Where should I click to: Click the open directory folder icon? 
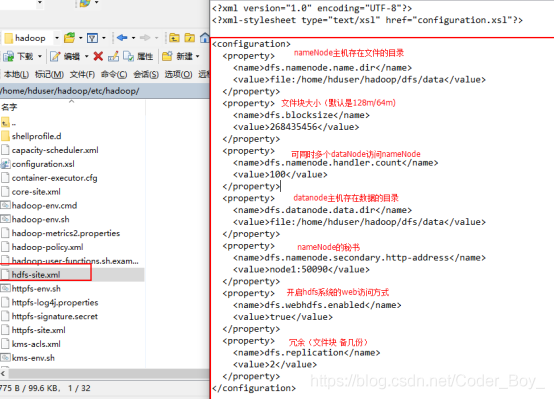[69, 37]
